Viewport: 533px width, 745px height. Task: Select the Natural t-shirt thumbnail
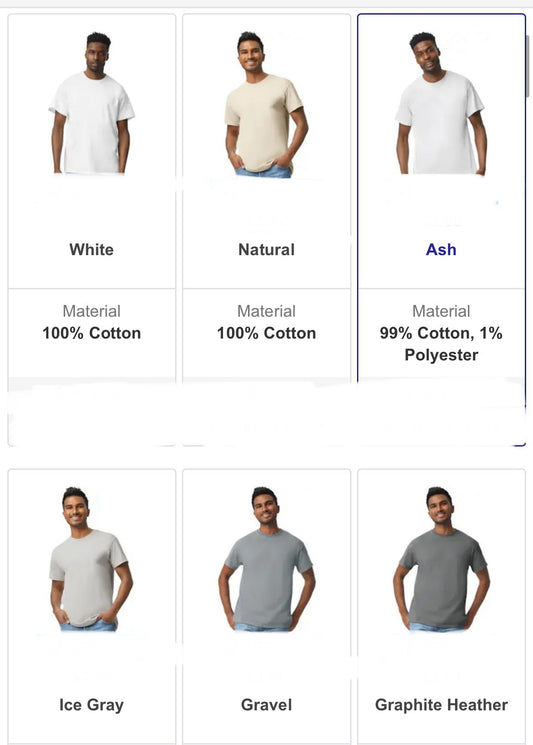266,104
